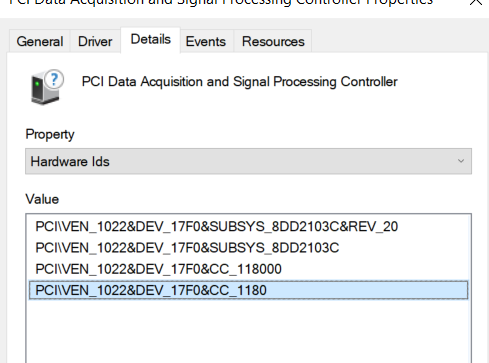The width and height of the screenshot is (489, 363).
Task: Close the controller Properties dialog
Action: 476,2
